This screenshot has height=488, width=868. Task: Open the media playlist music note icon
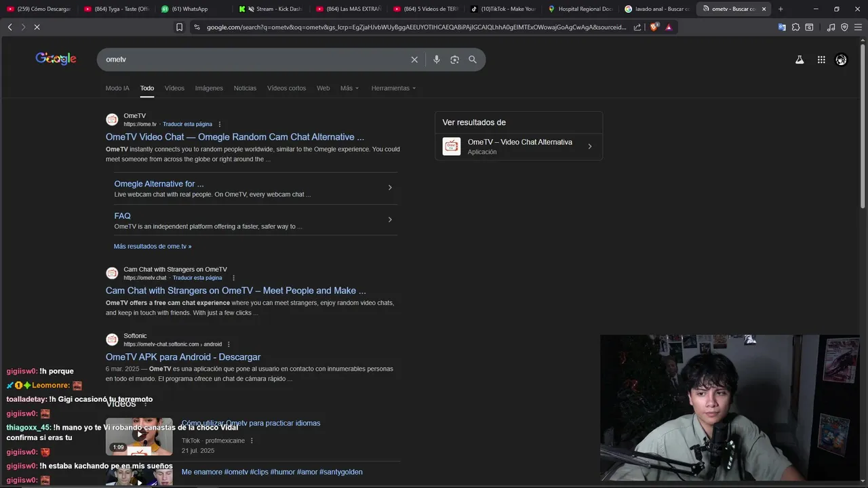click(831, 27)
